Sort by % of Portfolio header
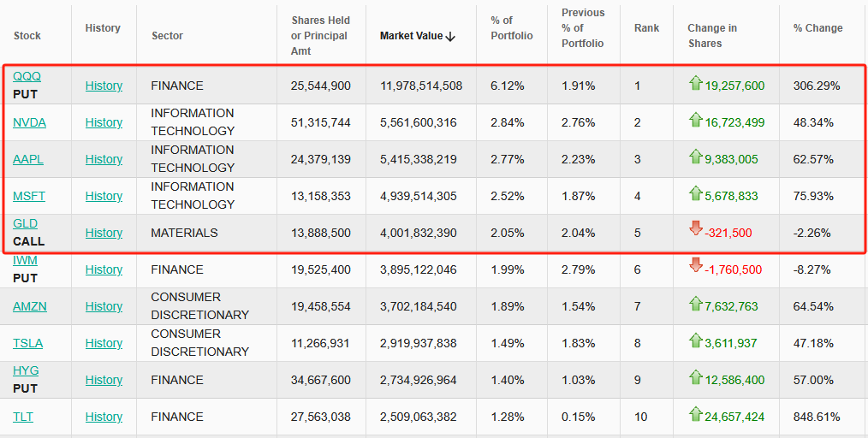Image resolution: width=868 pixels, height=438 pixels. [x=512, y=27]
